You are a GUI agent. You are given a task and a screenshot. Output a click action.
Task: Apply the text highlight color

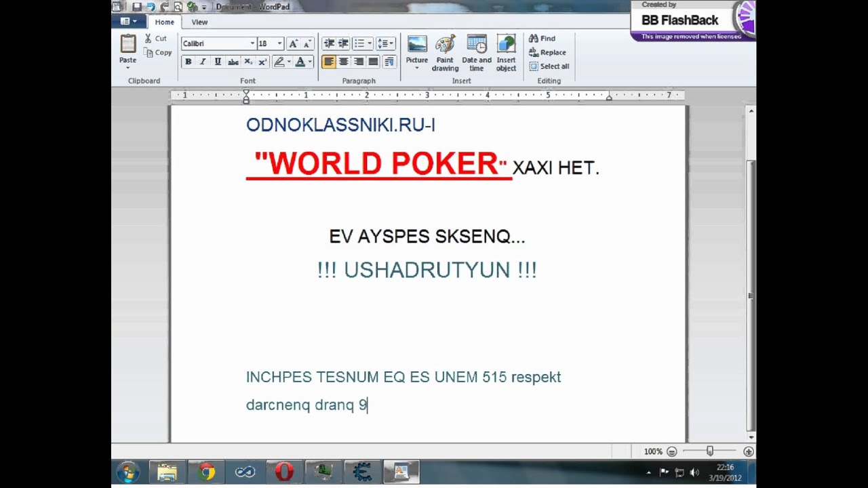279,62
